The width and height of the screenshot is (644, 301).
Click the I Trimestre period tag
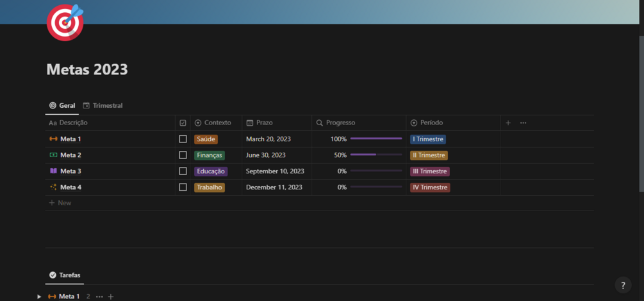(x=428, y=139)
